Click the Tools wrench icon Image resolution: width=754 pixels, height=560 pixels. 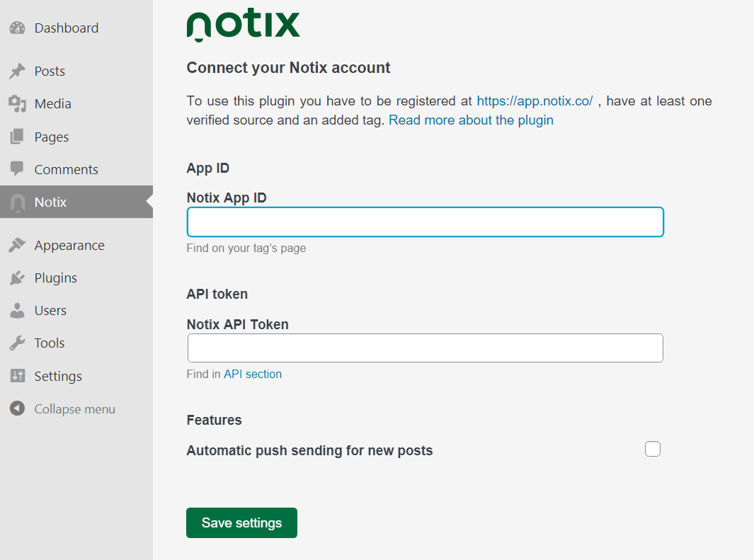click(17, 343)
